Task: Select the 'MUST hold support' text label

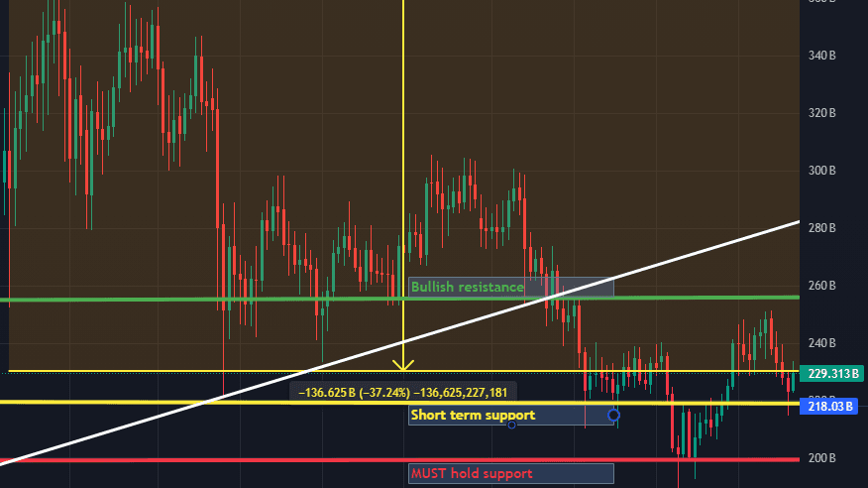Action: coord(472,473)
